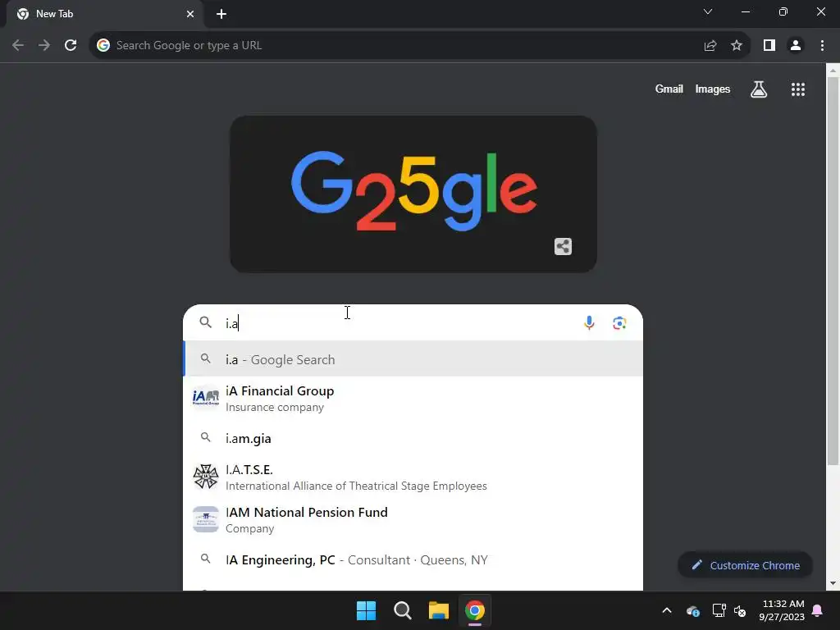Select IA Engineering, PC suggestion
This screenshot has height=630, width=840.
tap(413, 559)
